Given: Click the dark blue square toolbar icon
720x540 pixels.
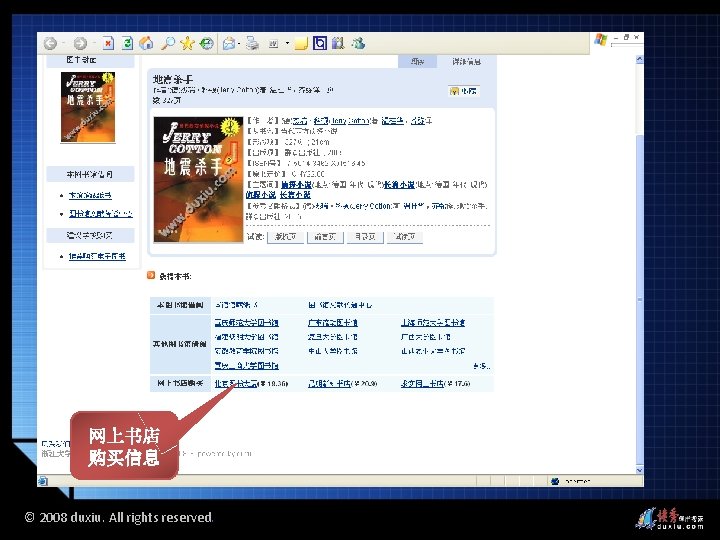Looking at the screenshot, I should click(320, 43).
